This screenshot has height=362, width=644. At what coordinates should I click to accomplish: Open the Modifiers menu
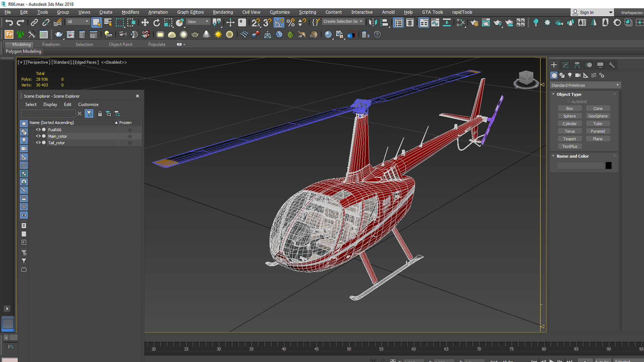coord(130,12)
